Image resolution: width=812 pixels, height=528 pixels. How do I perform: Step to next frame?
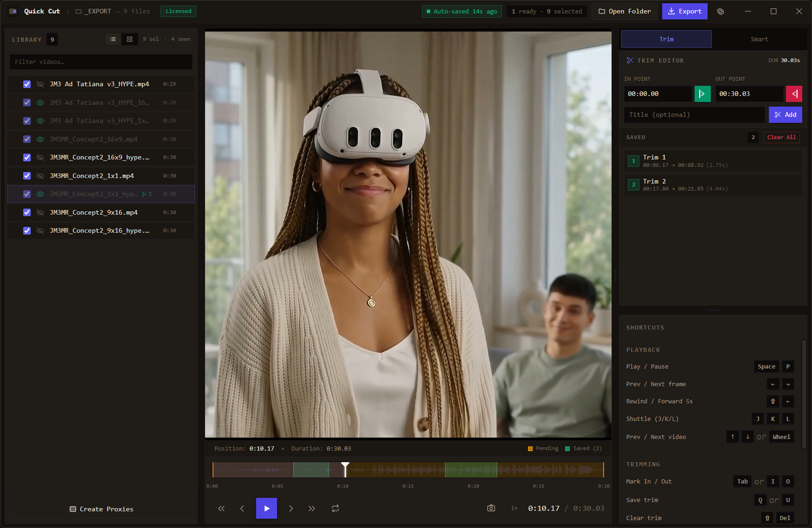click(291, 509)
